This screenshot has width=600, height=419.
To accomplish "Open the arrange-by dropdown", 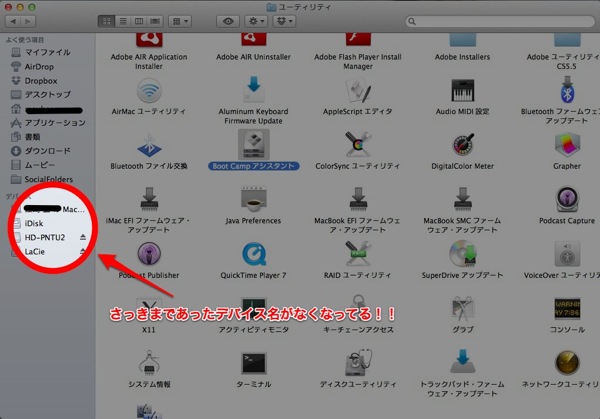I will [180, 21].
